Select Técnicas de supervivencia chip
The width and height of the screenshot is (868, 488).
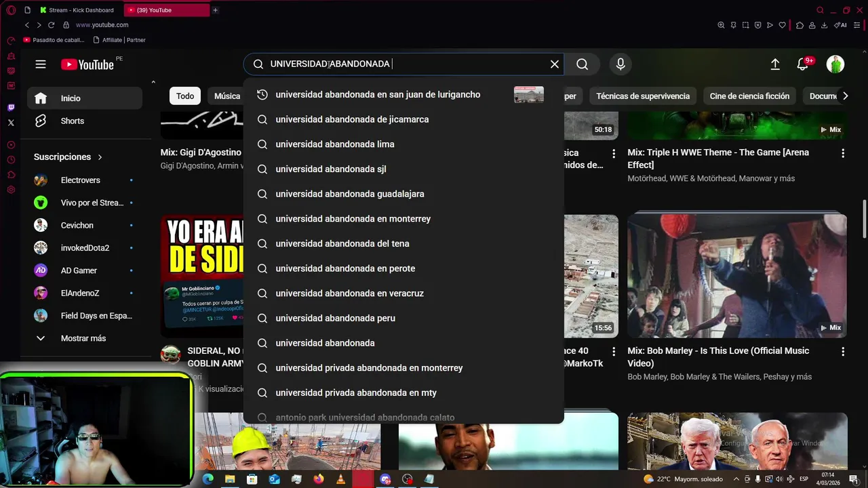coord(643,96)
